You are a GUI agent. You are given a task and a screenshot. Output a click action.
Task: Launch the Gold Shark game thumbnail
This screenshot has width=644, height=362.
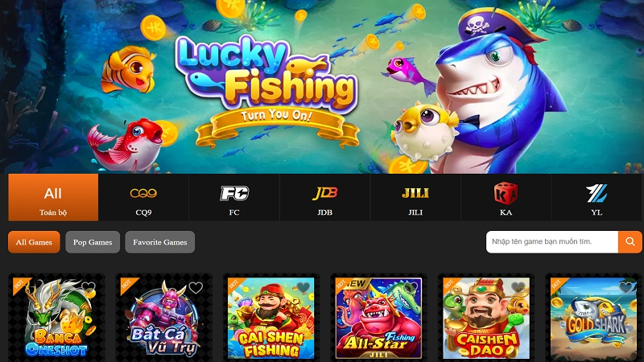pyautogui.click(x=593, y=319)
